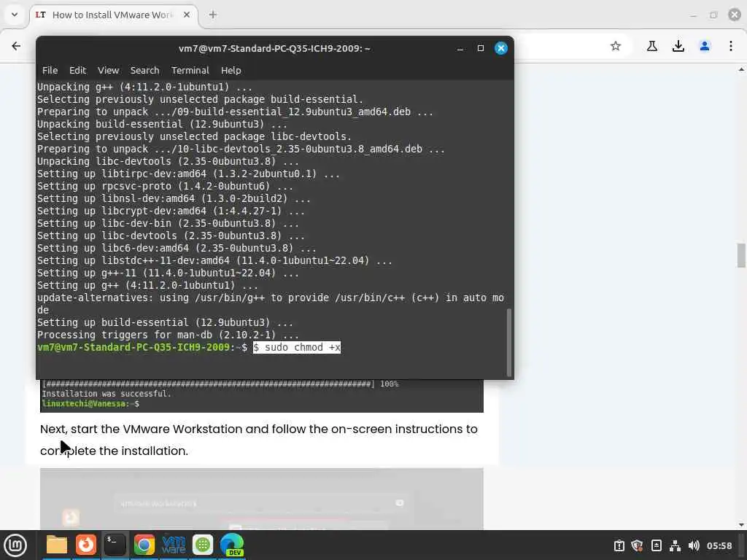Open the File menu in terminal
This screenshot has height=560, width=747.
click(50, 70)
